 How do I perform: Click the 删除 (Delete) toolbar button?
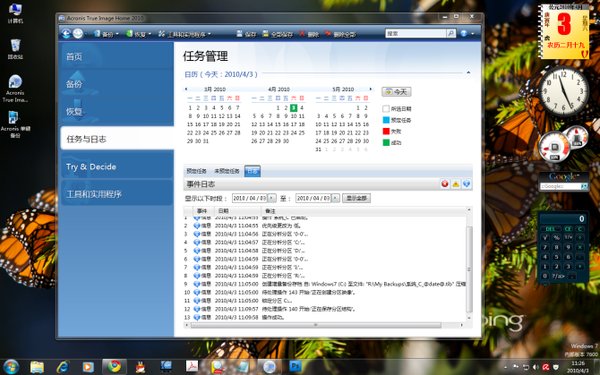click(x=309, y=34)
